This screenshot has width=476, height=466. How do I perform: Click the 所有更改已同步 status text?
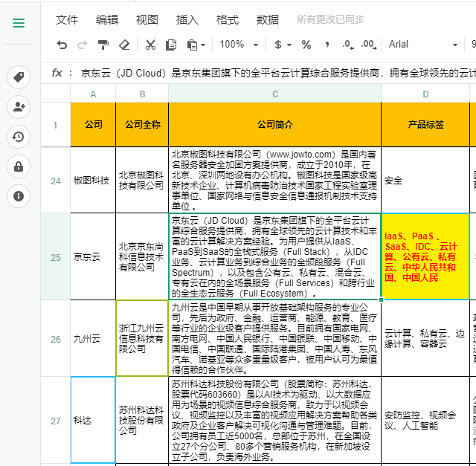[x=330, y=20]
